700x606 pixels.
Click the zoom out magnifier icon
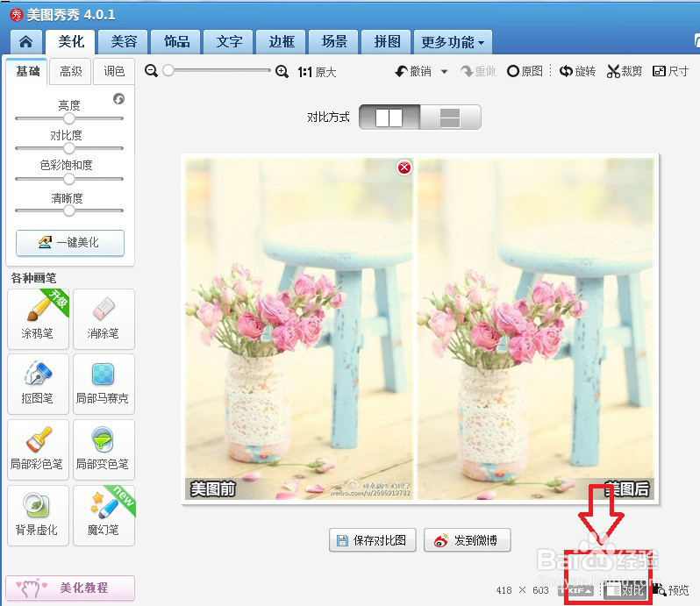click(x=152, y=71)
